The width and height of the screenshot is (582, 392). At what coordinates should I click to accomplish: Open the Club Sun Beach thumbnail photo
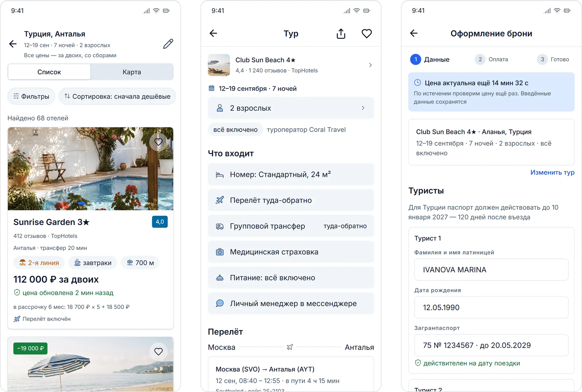tap(219, 65)
